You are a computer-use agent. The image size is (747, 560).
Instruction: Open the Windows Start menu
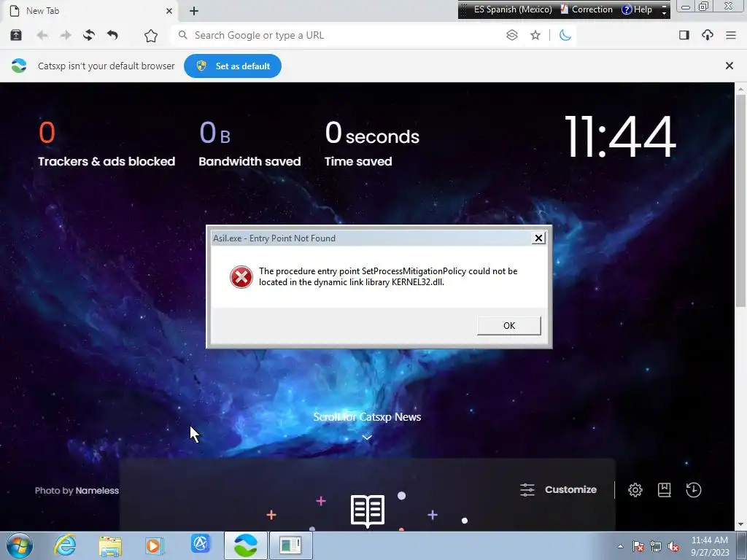click(20, 545)
